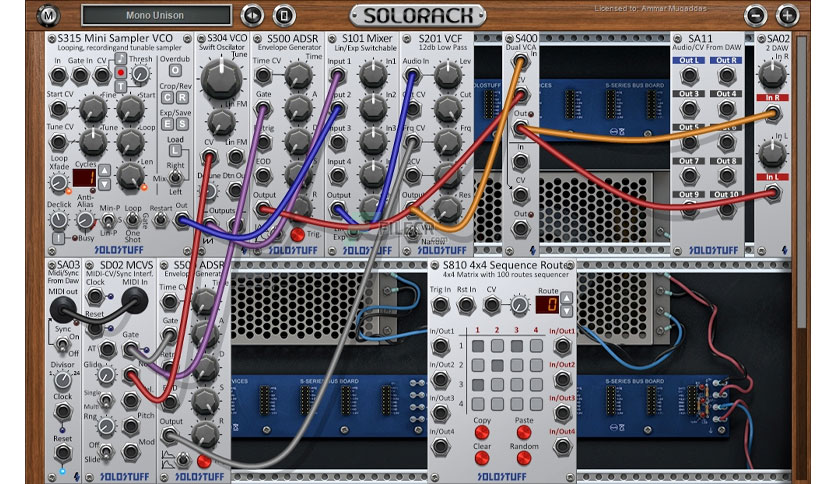
Task: Click the In1 level knob on S101 Mixer
Action: click(373, 75)
